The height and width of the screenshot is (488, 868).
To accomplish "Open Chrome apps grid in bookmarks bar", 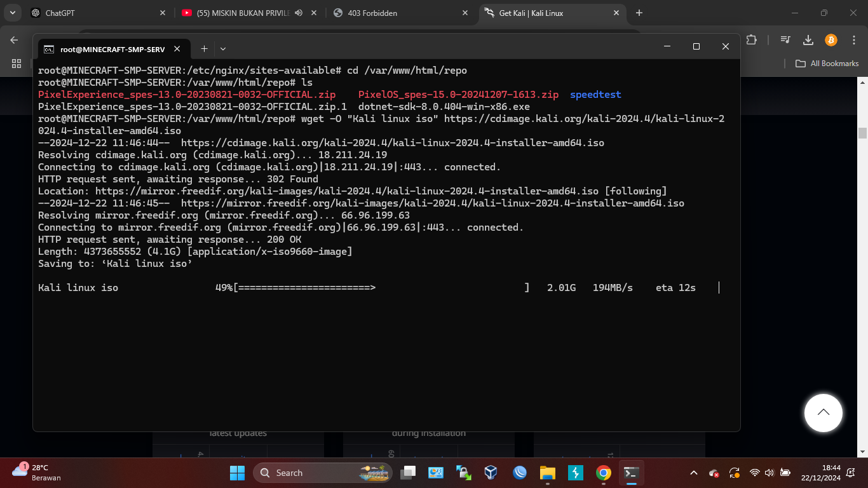I will [x=17, y=64].
